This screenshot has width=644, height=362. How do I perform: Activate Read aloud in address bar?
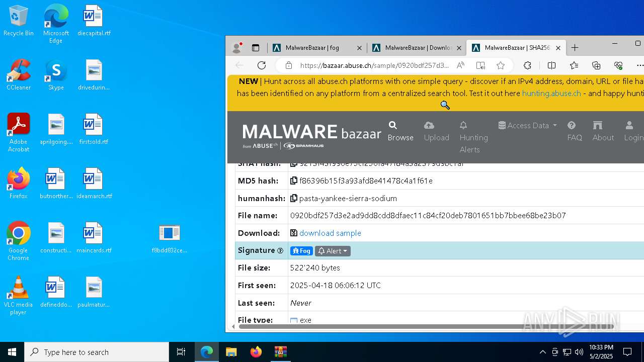tap(460, 65)
